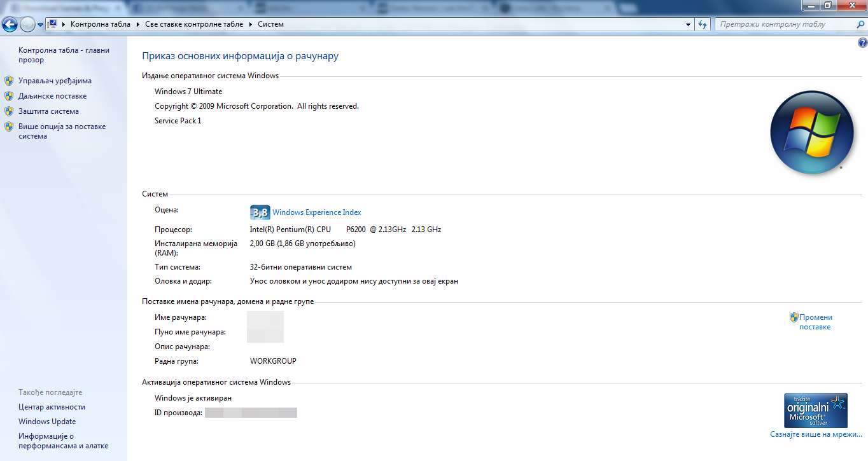Go back with the Back arrow button

click(10, 25)
